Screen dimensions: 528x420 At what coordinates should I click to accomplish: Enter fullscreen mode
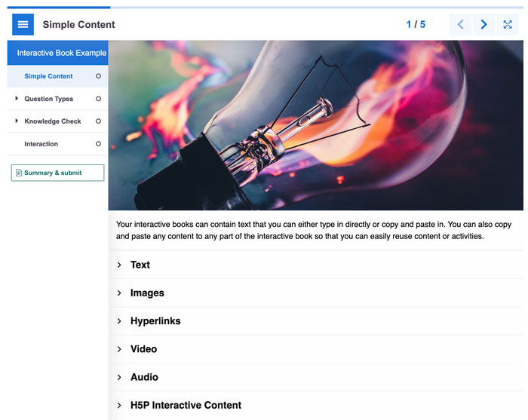[x=508, y=24]
